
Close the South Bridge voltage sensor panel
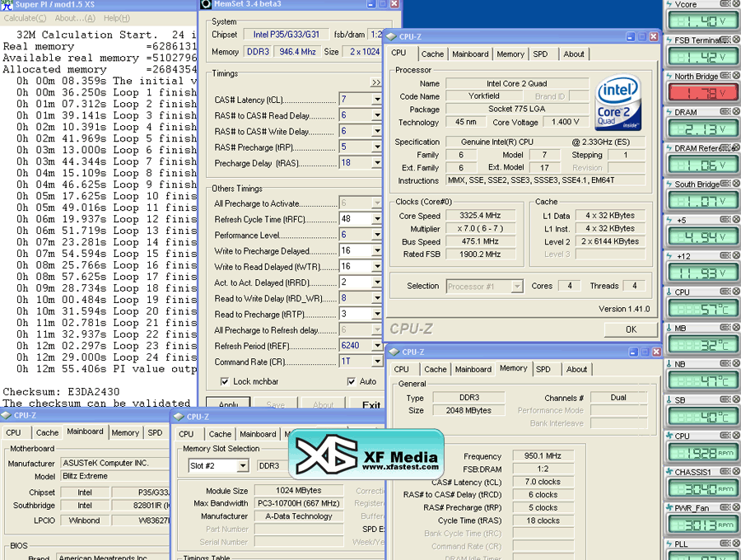click(736, 184)
